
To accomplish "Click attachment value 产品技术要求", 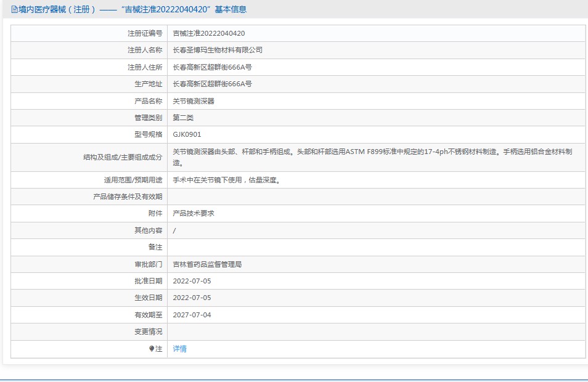I will [194, 213].
